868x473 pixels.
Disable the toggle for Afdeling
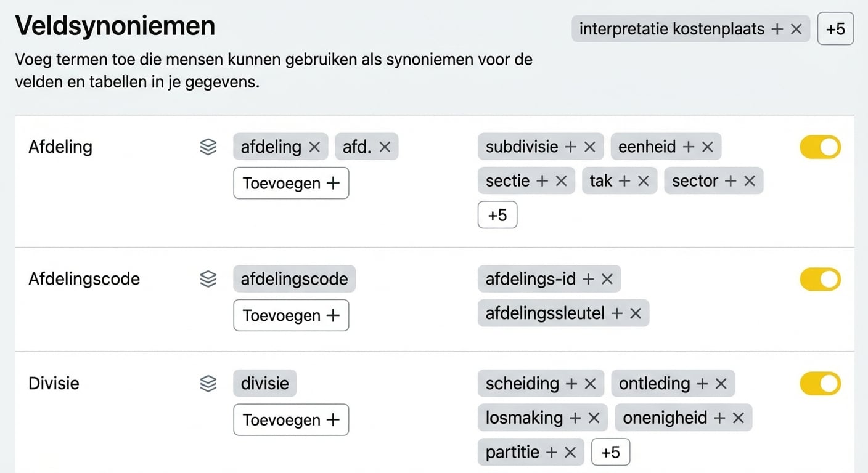pos(820,147)
